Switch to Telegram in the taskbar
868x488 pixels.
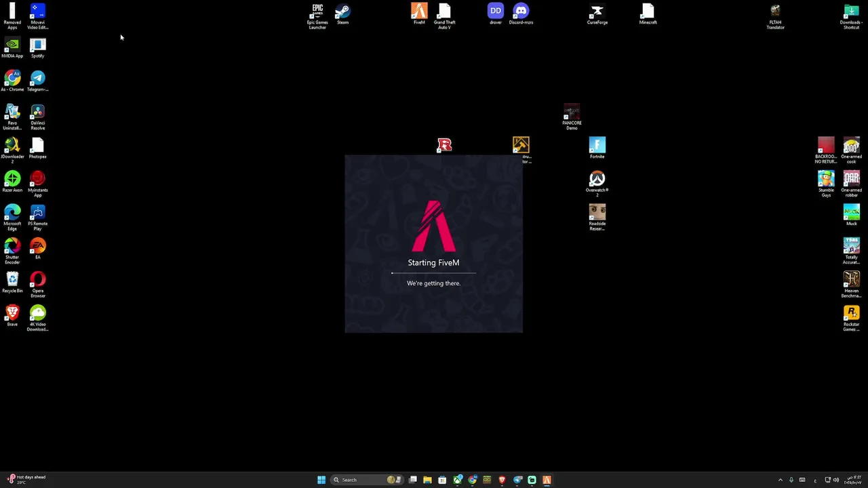coord(517,480)
